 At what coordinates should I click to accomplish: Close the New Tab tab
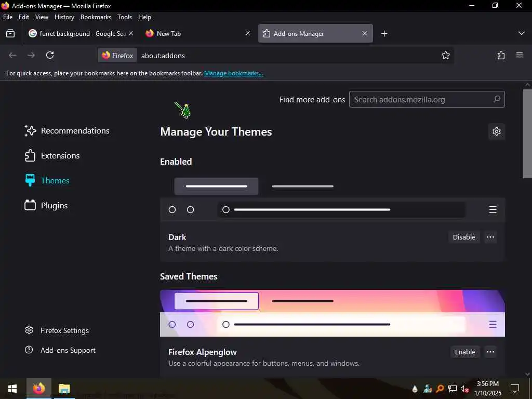(248, 33)
